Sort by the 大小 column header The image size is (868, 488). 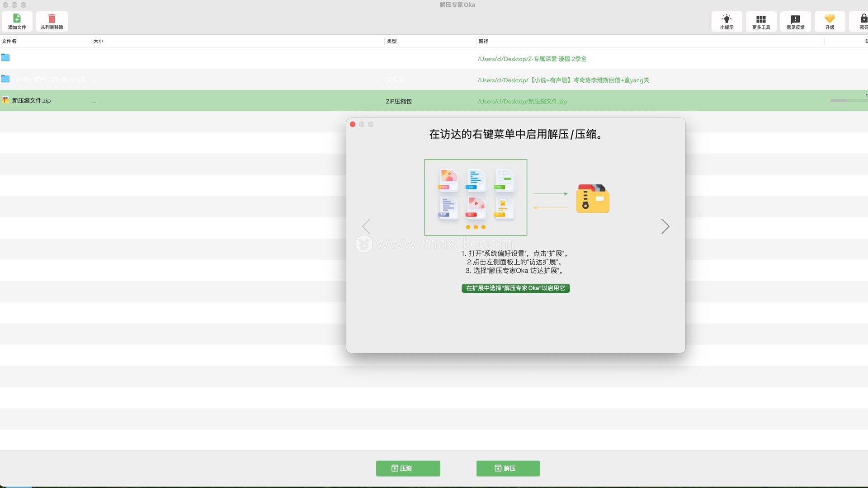pyautogui.click(x=98, y=41)
